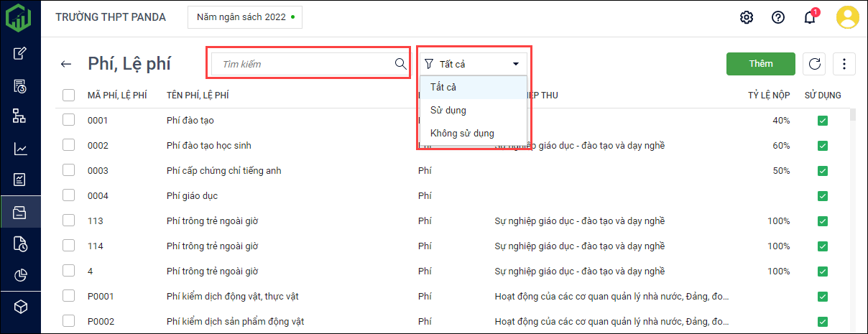Choose Sử dụng from the filter list

[x=448, y=110]
